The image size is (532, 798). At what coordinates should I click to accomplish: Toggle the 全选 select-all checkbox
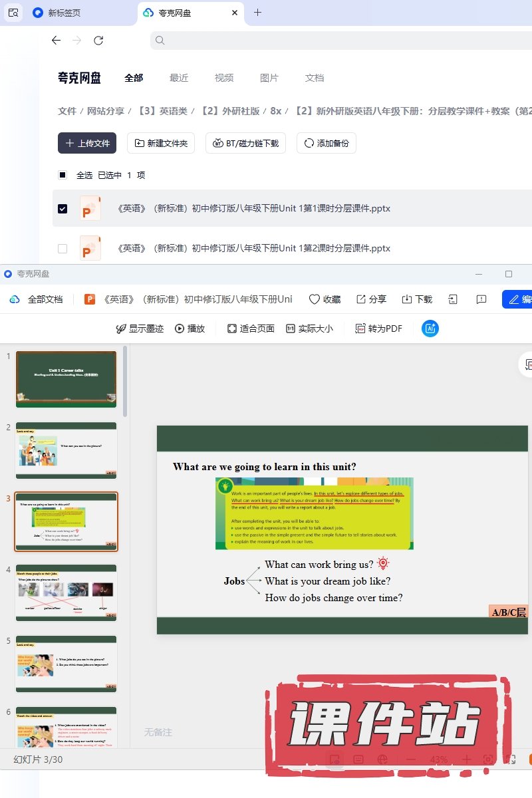[63, 175]
